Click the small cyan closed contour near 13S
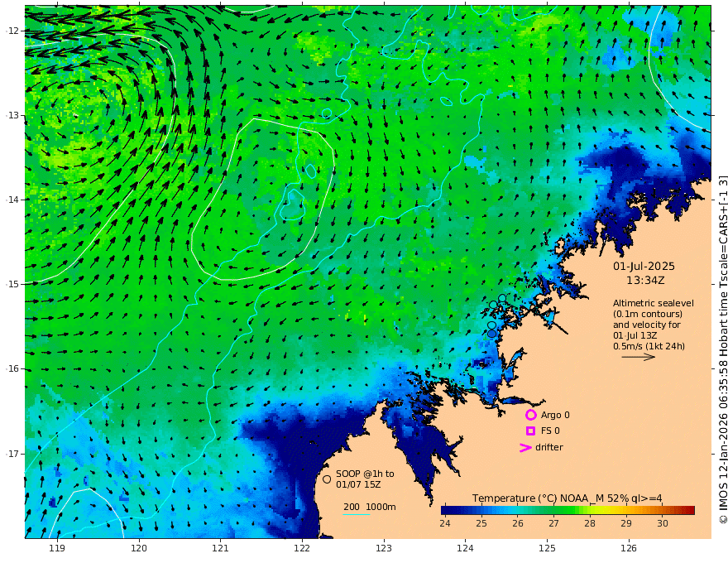728x563 pixels. tap(327, 113)
